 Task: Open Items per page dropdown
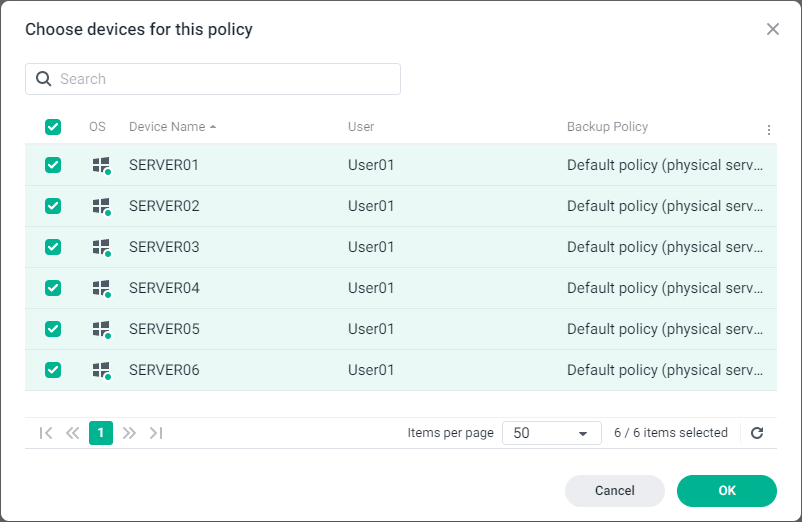click(551, 433)
